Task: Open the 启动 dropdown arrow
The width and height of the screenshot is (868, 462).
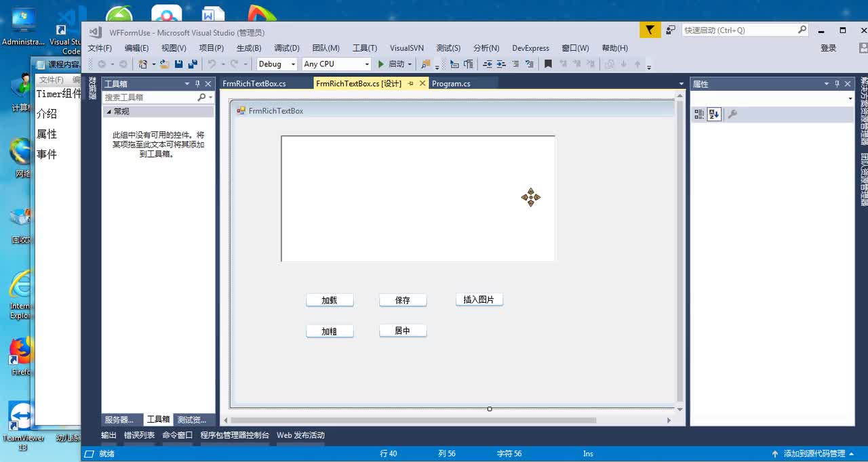Action: point(410,64)
